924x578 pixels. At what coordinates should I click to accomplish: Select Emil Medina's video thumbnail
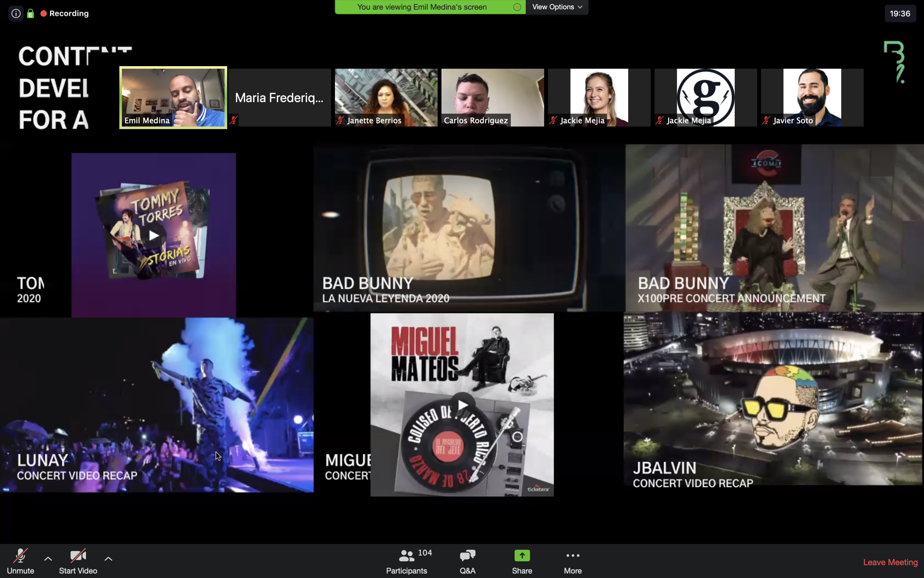point(173,97)
